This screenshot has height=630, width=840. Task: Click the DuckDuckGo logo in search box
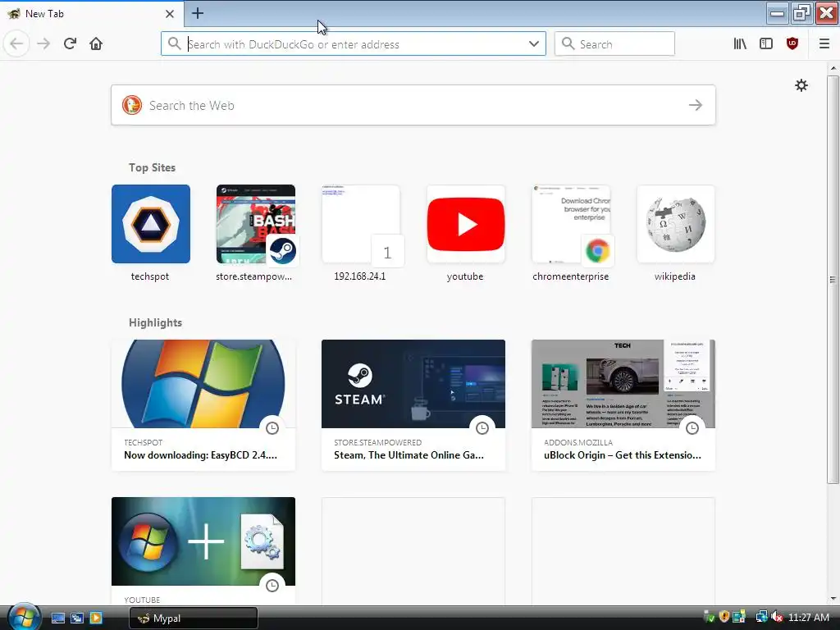[x=132, y=105]
